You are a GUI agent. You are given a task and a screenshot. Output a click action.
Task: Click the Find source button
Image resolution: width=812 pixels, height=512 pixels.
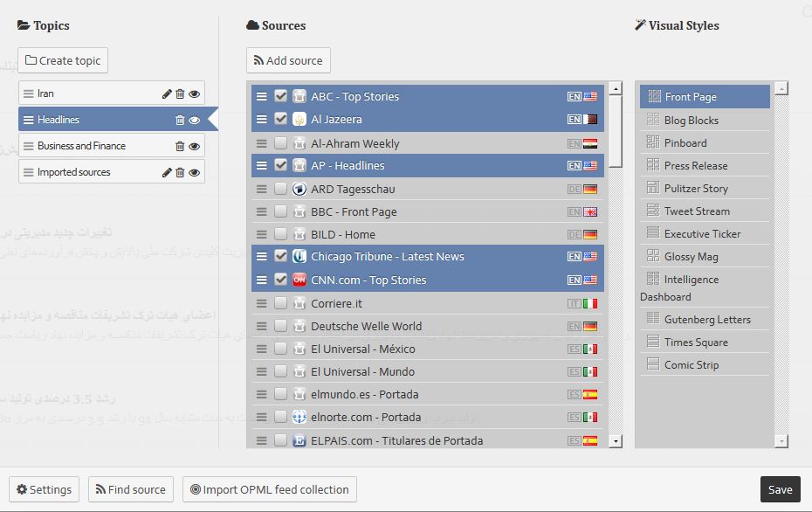131,489
